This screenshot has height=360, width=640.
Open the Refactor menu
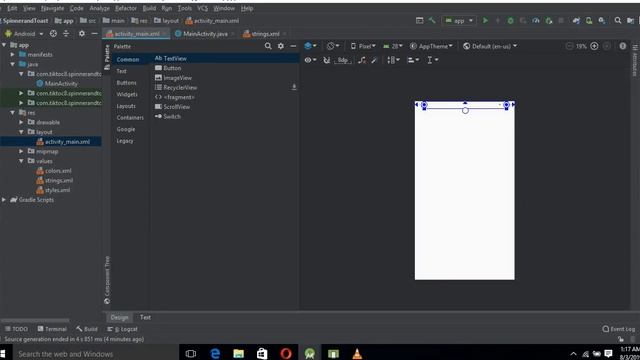125,8
